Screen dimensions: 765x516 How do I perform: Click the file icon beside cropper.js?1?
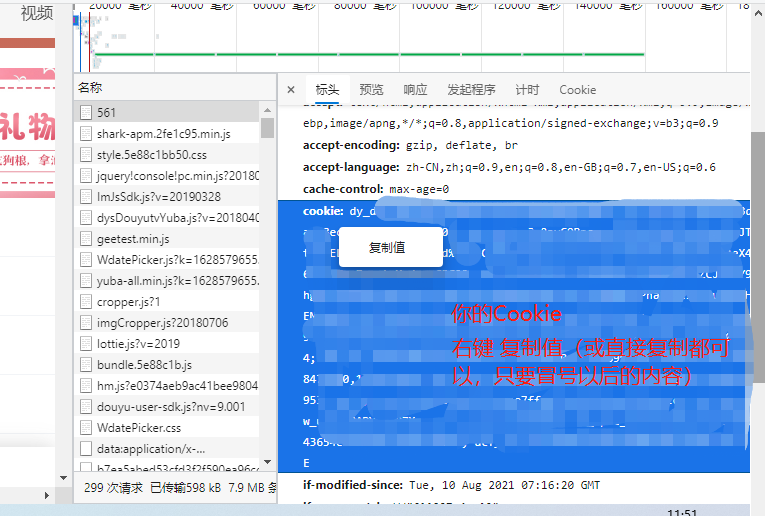pos(86,302)
